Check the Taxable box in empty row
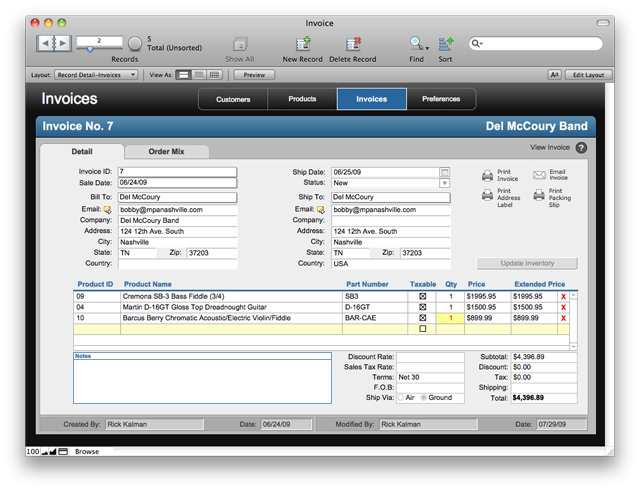 coord(423,329)
